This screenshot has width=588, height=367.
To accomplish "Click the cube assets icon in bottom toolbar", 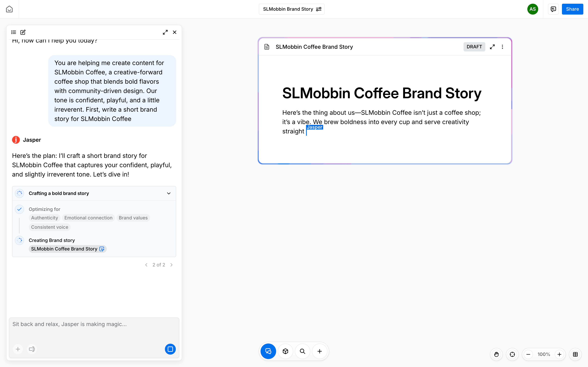I will (285, 351).
